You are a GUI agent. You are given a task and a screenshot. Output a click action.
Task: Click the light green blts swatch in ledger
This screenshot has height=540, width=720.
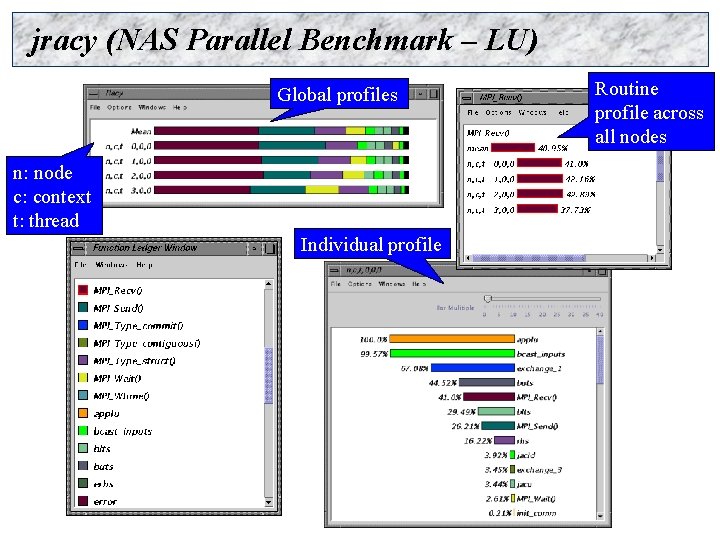click(83, 448)
